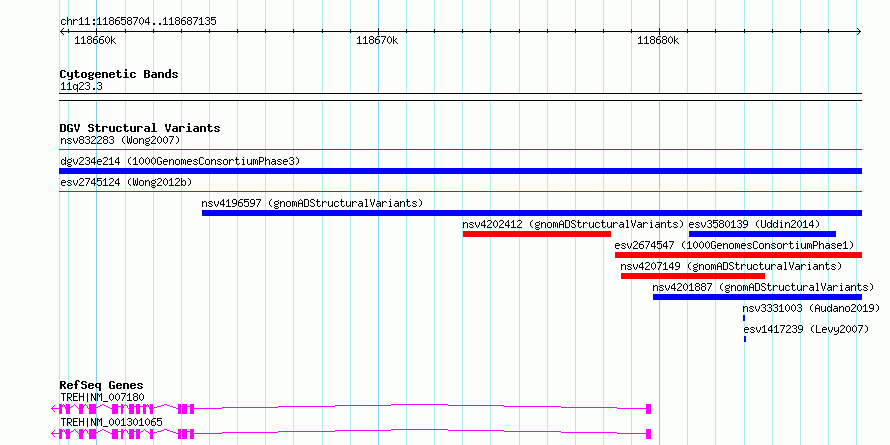890x445 pixels.
Task: Click the ruler's right end arrow
Action: (x=858, y=31)
